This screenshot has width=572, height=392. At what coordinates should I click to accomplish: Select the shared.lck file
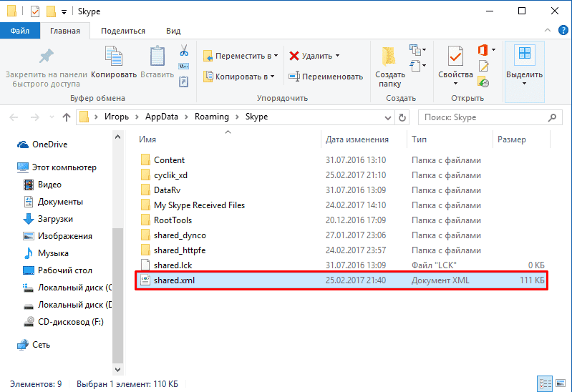341,265
